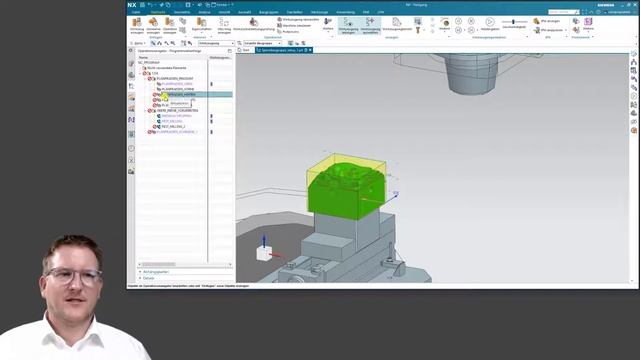Open the Werkzeugweg selection filter combo box

(216, 43)
